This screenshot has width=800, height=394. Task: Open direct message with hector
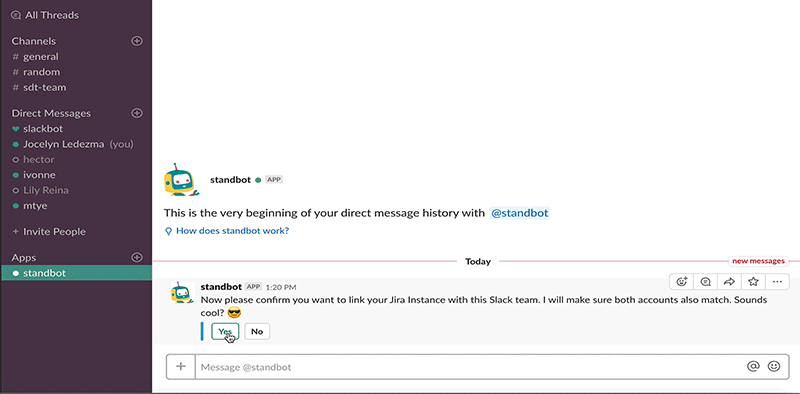(x=39, y=159)
